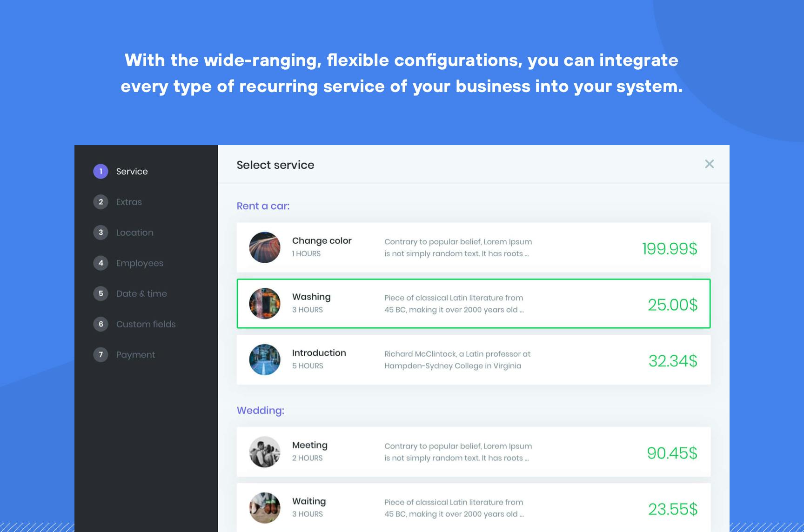Viewport: 804px width, 532px height.
Task: Close the Select service dialog
Action: pyautogui.click(x=709, y=164)
